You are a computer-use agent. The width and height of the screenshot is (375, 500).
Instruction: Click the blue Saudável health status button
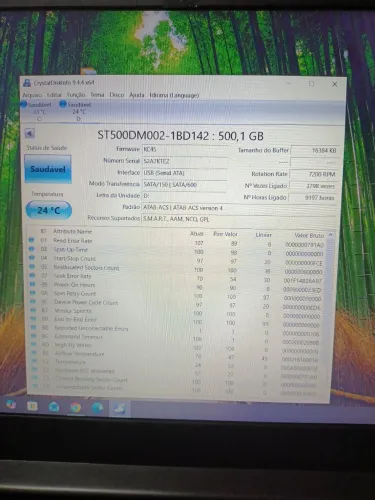click(48, 169)
